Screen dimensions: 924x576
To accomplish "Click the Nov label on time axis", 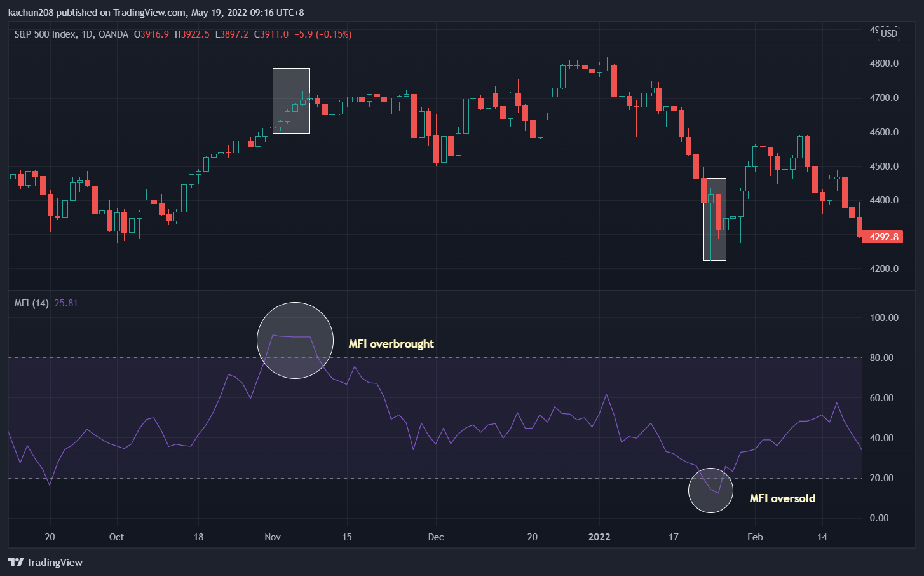I will point(273,537).
